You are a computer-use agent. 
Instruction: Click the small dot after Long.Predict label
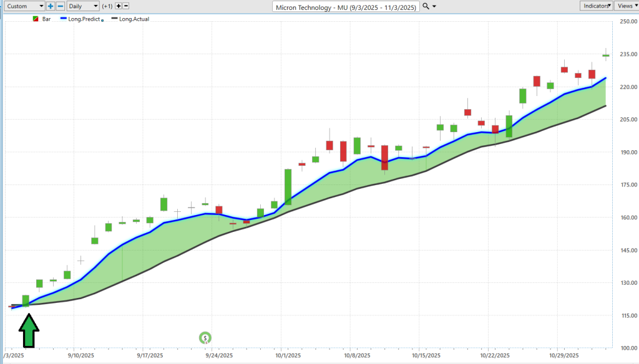click(x=102, y=20)
